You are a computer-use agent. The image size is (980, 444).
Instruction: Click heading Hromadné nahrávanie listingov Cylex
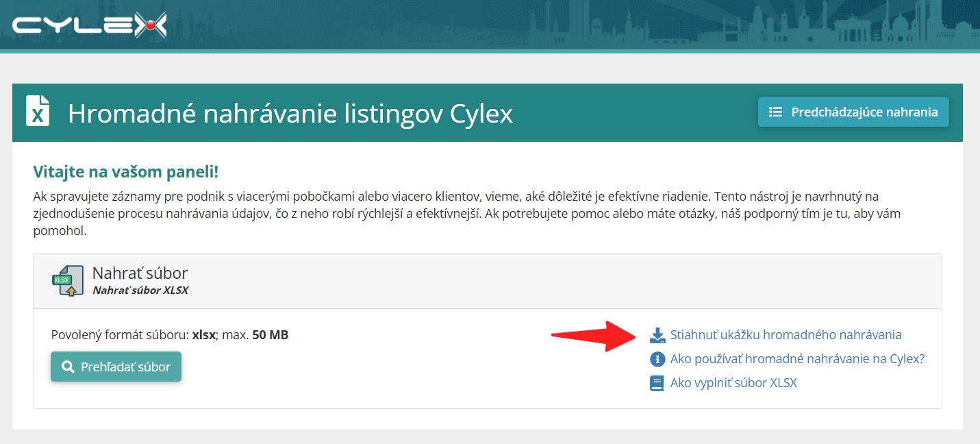pyautogui.click(x=290, y=113)
